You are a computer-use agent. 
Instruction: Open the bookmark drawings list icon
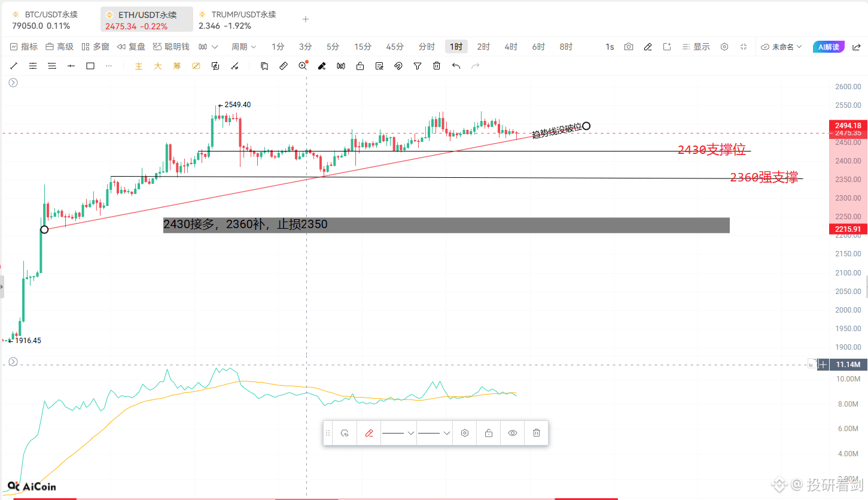point(264,66)
